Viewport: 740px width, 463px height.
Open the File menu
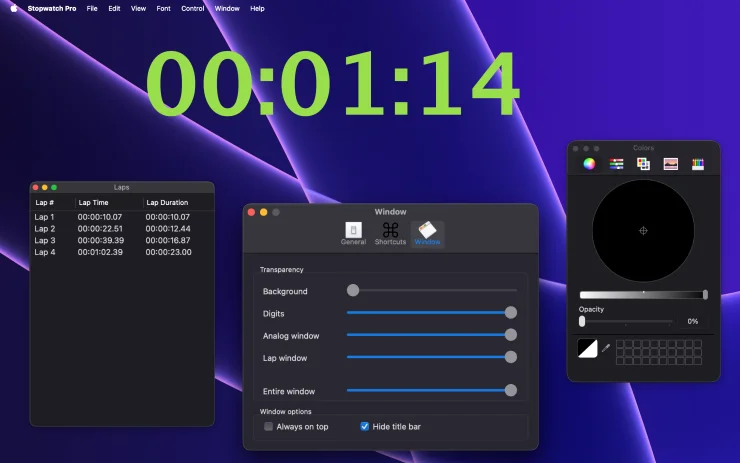(x=92, y=8)
